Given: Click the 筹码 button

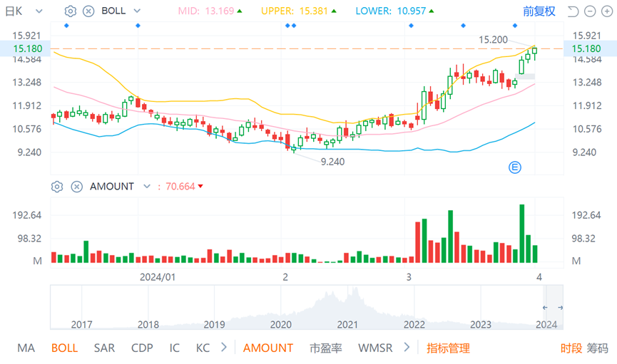Looking at the screenshot, I should pyautogui.click(x=597, y=348).
